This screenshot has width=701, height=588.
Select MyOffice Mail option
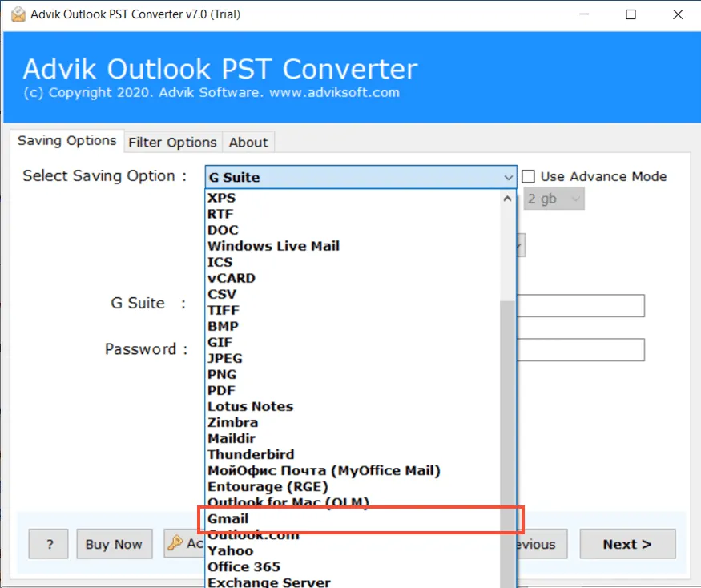[353, 470]
